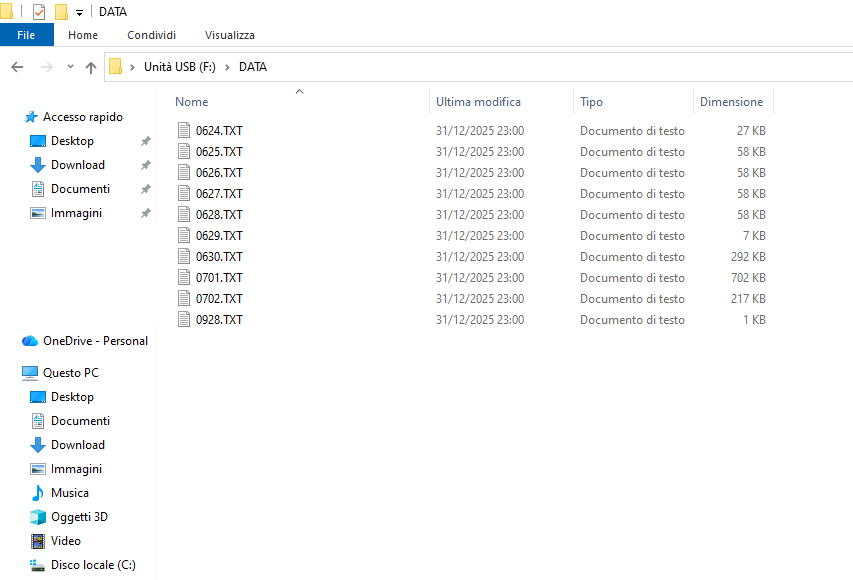Viewport: 853px width, 580px height.
Task: Click the New folder icon in title bar
Action: tap(61, 11)
